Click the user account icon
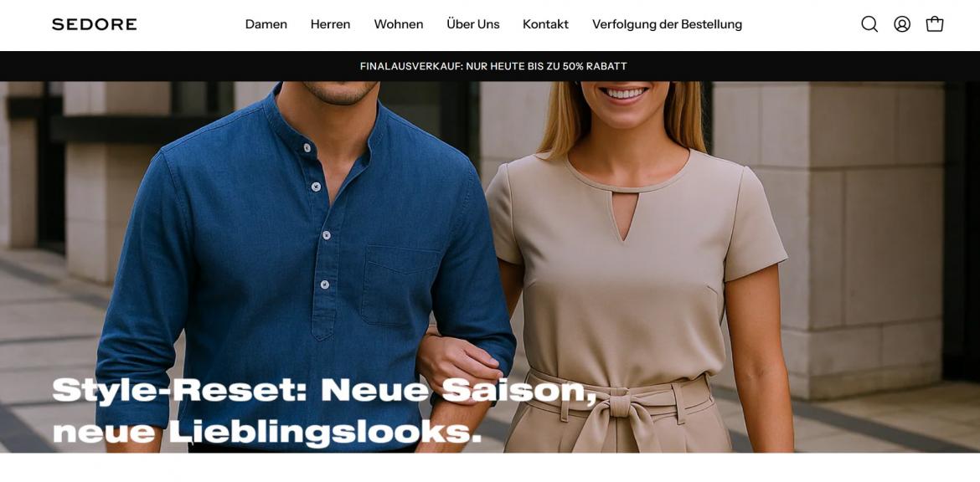The image size is (980, 482). (x=902, y=24)
